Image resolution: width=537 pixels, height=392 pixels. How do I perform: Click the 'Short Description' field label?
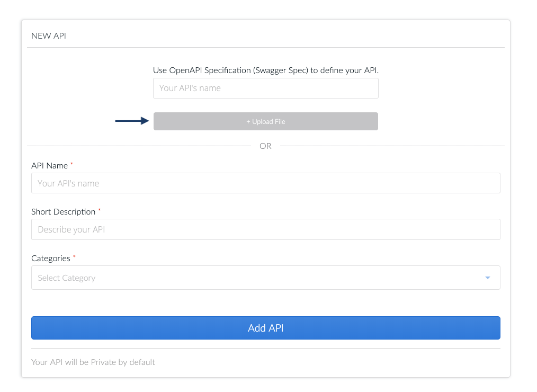pyautogui.click(x=64, y=212)
